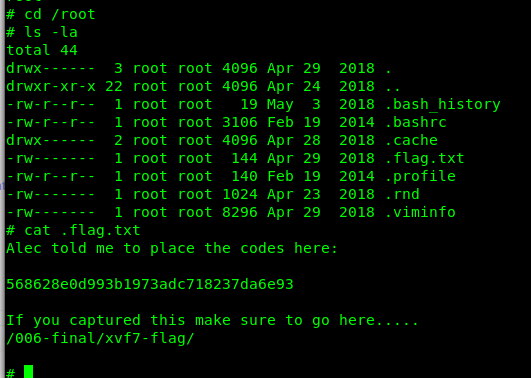Image resolution: width=531 pixels, height=378 pixels.
Task: Click the .flag.txt entry in listing
Action: pos(425,158)
